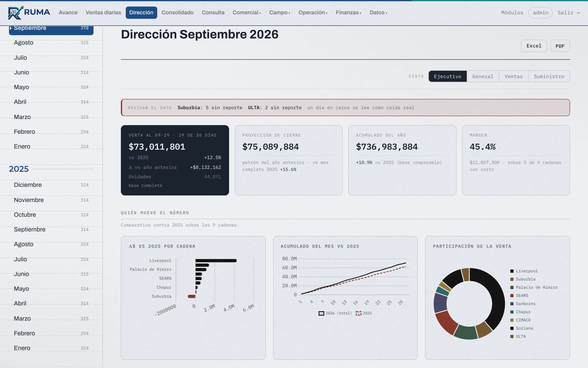This screenshot has width=588, height=368.
Task: Select Noviembre 2025 in the sidebar
Action: 51,200
